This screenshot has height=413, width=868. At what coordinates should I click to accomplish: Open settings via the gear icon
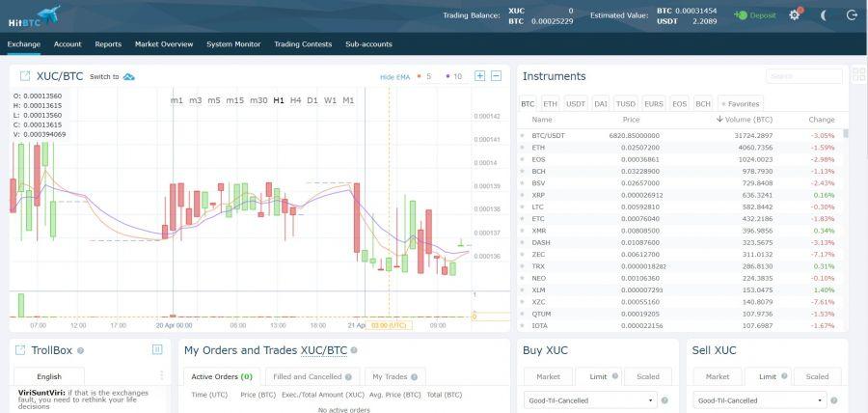click(795, 14)
